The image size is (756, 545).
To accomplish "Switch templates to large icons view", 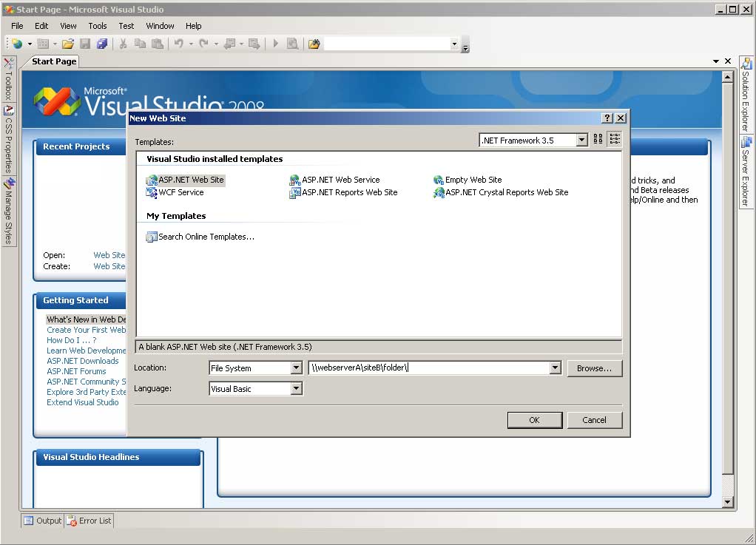I will click(x=598, y=140).
